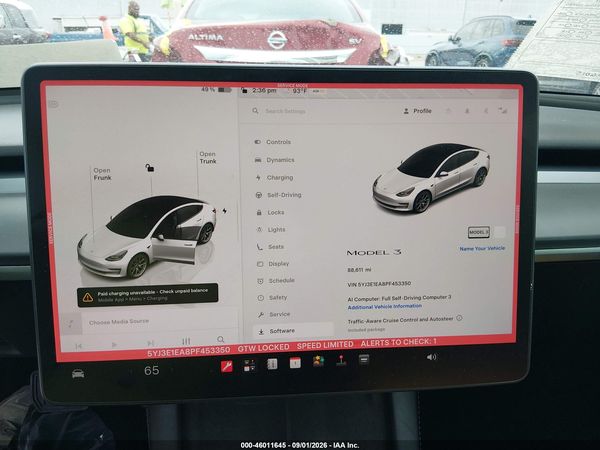Tap the Wi-Fi signal icon in top bar
Viewport: 600px width, 450px height.
(503, 111)
